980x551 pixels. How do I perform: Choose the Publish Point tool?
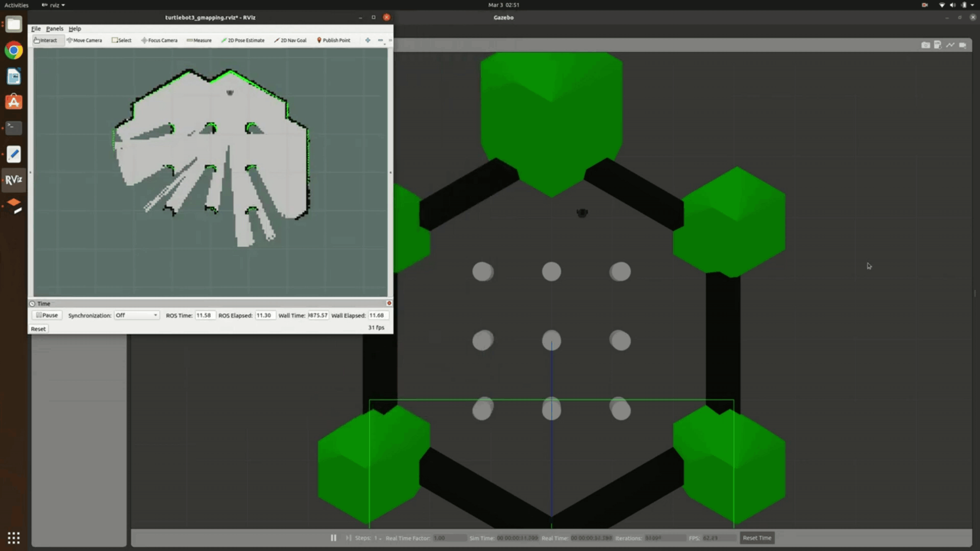tap(334, 40)
